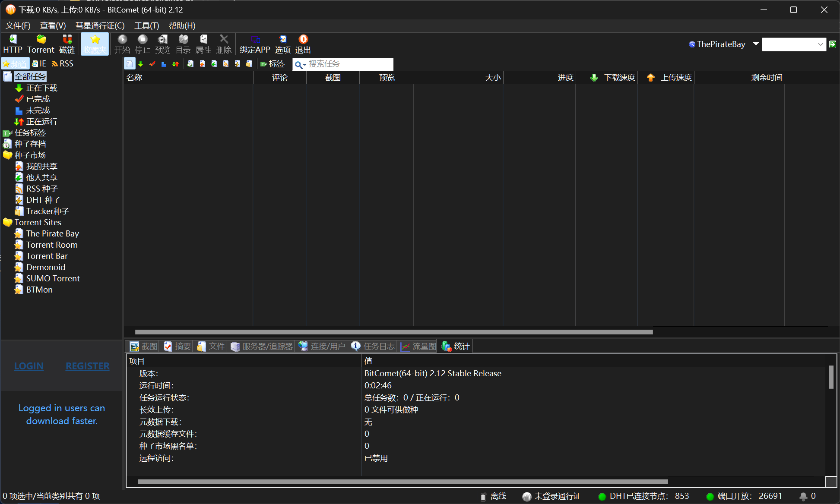Select The Pirate Bay in sidebar tree
Screen dimensions: 840x504
point(52,233)
